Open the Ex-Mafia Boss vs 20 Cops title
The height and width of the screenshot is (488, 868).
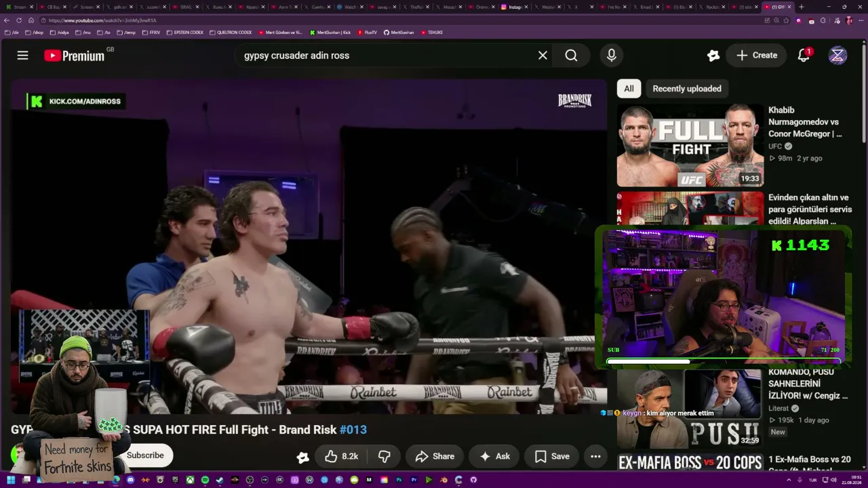810,464
